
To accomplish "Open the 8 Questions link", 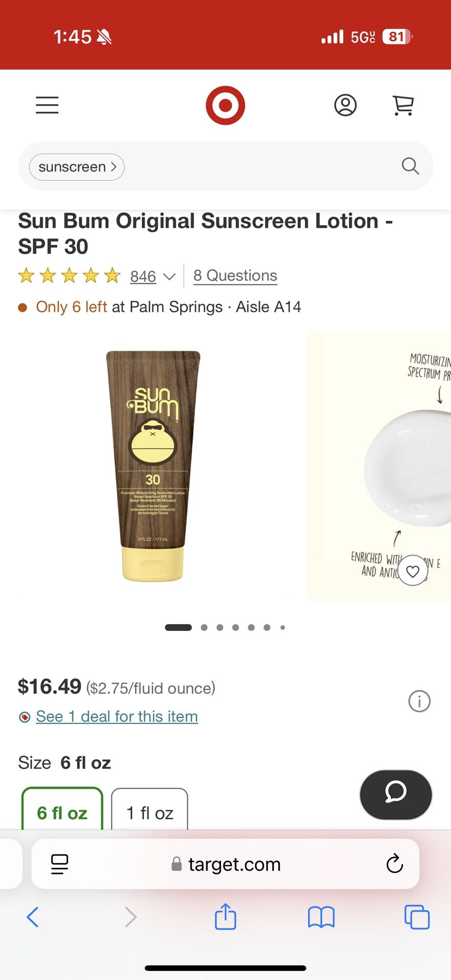I will (235, 276).
